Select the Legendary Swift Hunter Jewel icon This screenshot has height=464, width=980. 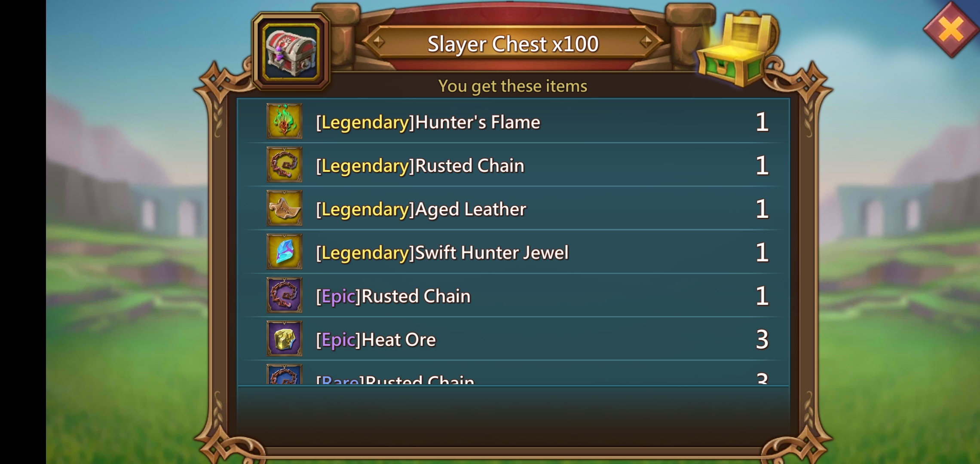tap(284, 252)
